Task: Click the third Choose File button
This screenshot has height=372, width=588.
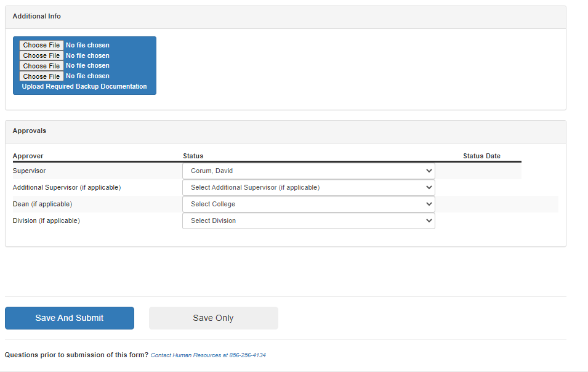Action: click(41, 66)
